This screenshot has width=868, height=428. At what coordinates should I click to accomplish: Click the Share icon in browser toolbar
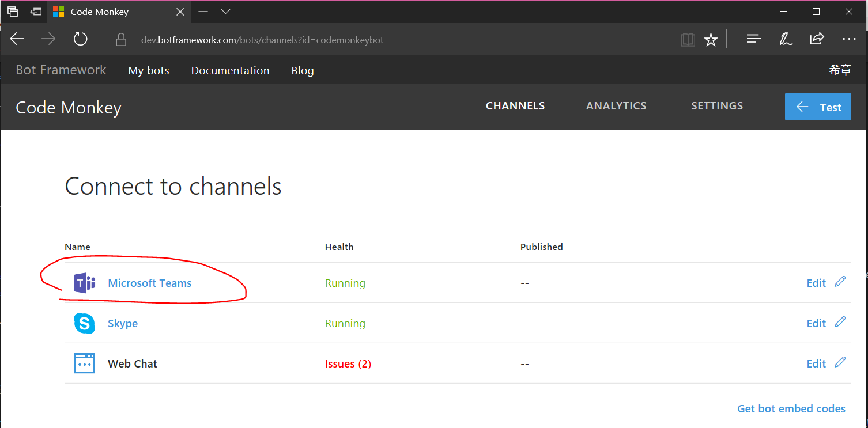point(817,39)
